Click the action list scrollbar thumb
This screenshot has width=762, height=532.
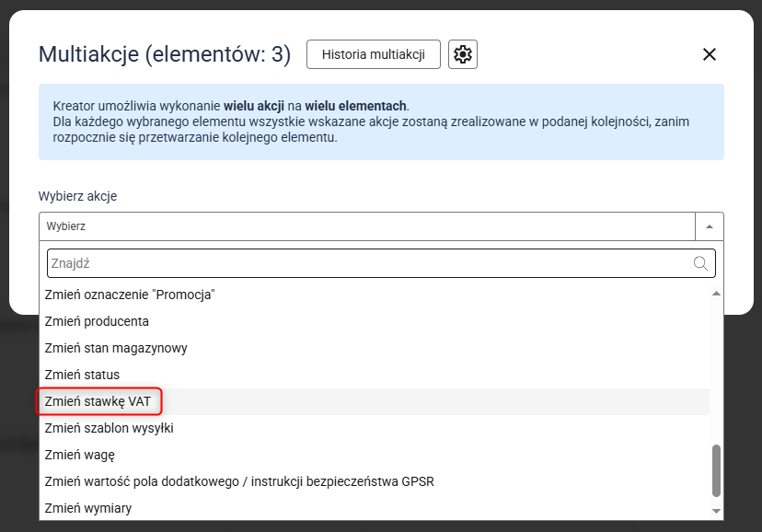point(717,470)
